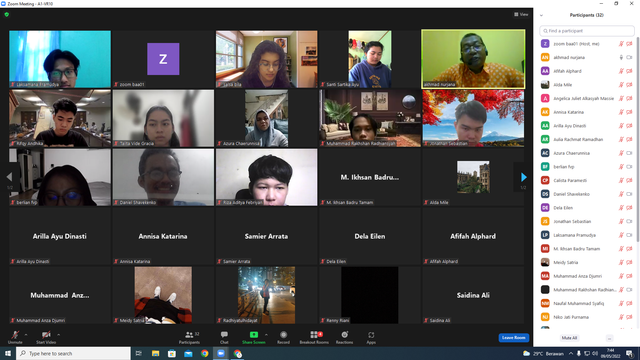This screenshot has height=360, width=640.
Task: Select Laksamana Pramudya in participants list
Action: [587, 235]
